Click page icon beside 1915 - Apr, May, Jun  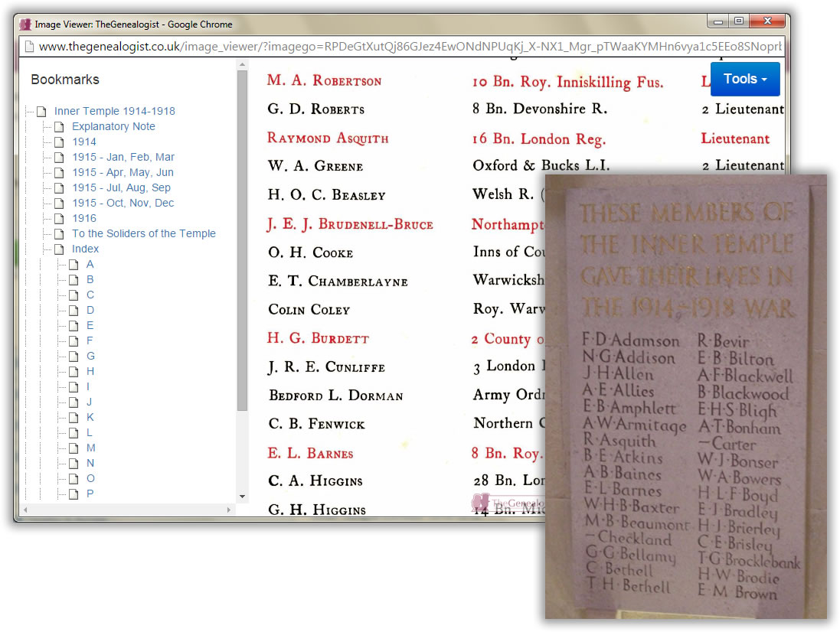pos(59,172)
